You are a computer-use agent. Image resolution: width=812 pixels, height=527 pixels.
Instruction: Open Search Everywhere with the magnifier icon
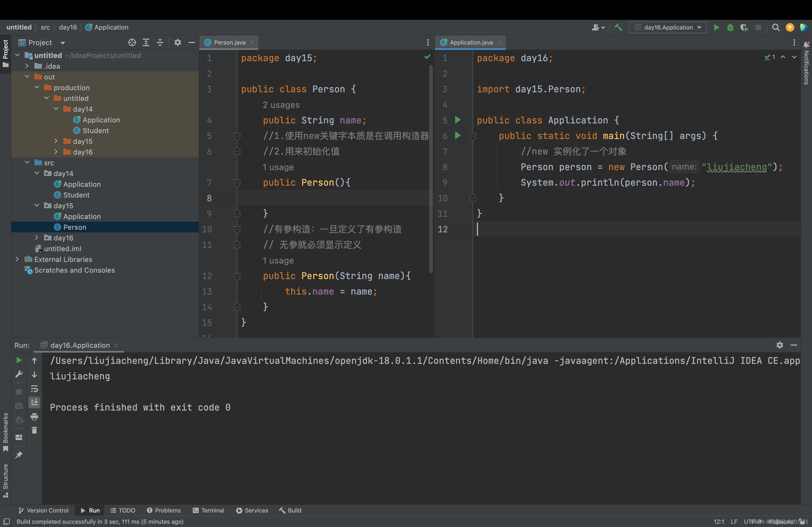[776, 27]
